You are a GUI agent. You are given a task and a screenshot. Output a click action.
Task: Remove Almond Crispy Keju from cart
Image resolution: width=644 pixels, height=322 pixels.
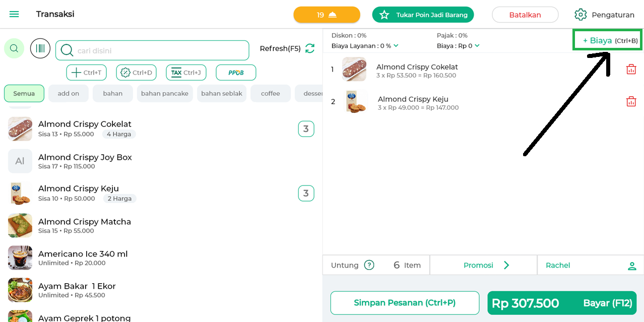tap(631, 102)
